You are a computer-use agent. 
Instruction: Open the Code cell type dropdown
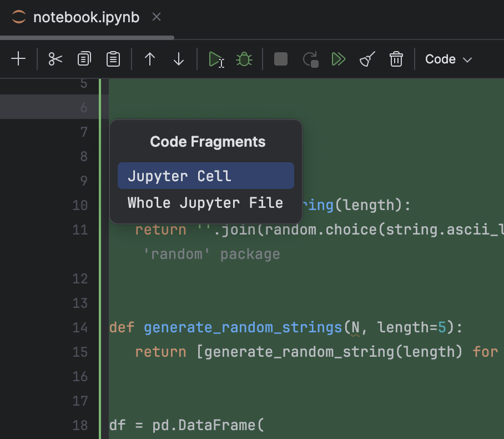(x=448, y=59)
